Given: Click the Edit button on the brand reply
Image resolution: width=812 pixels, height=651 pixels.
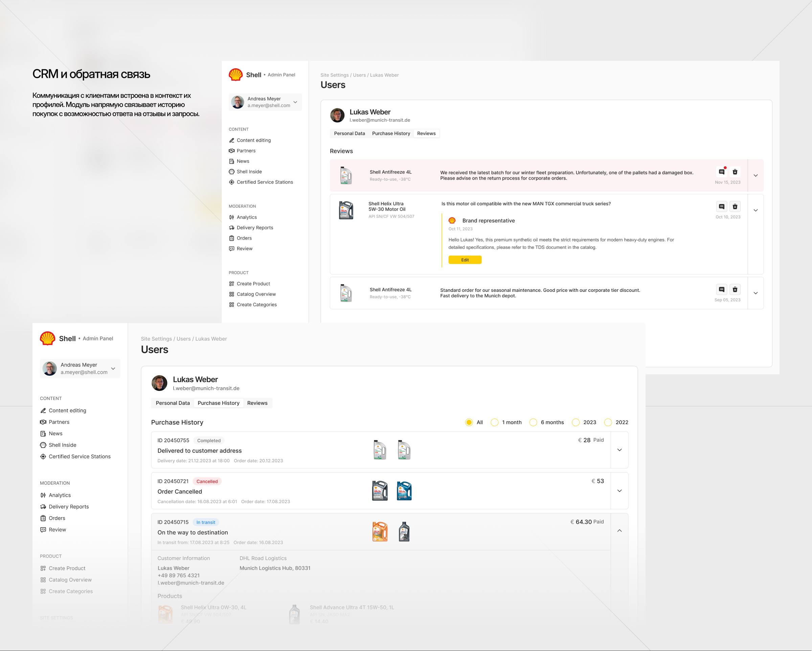Looking at the screenshot, I should point(465,259).
